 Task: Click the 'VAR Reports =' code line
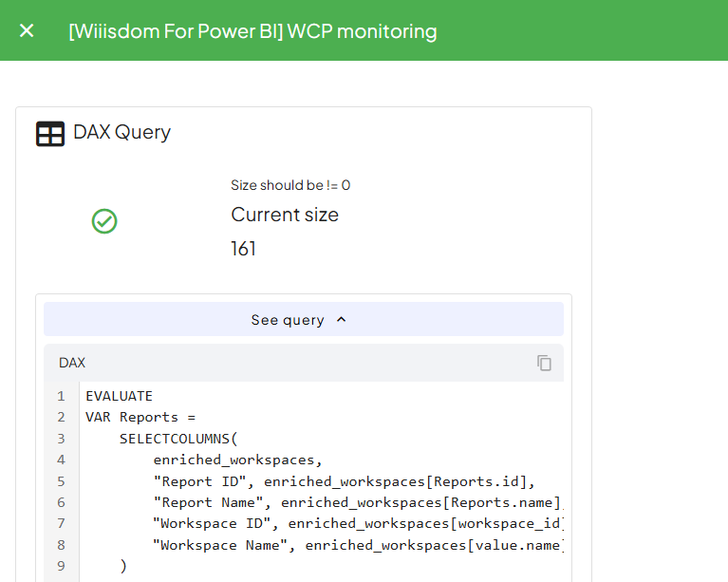[140, 417]
